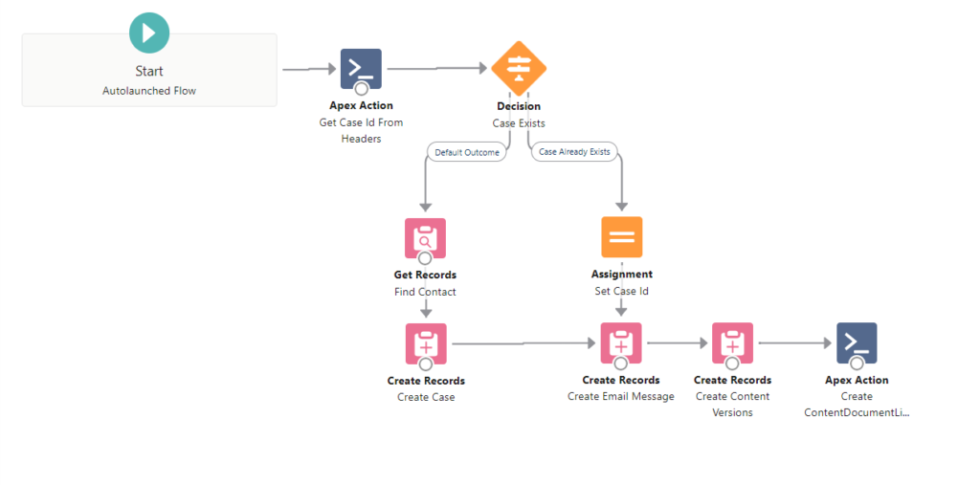Click the 'Create Content Versions' label
Image resolution: width=980 pixels, height=485 pixels.
tap(732, 405)
